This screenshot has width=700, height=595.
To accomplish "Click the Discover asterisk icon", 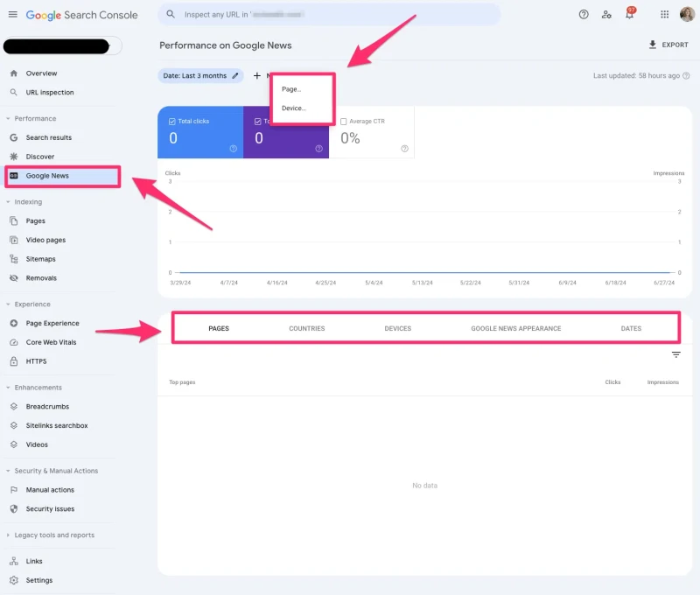I will pos(14,157).
